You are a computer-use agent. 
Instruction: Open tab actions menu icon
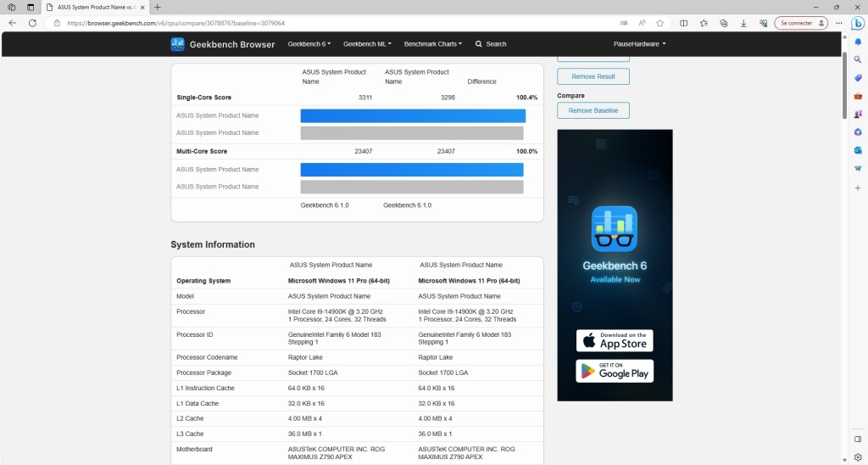tap(31, 7)
